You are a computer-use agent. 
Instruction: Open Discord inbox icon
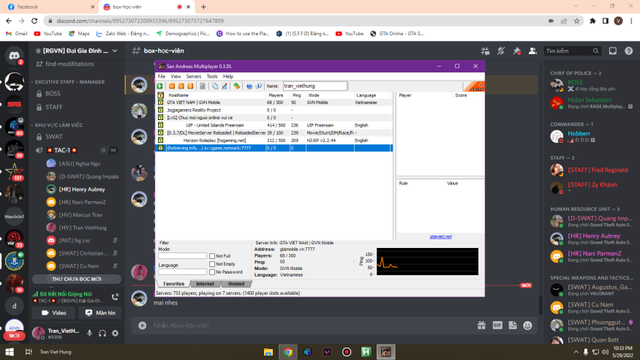[613, 51]
